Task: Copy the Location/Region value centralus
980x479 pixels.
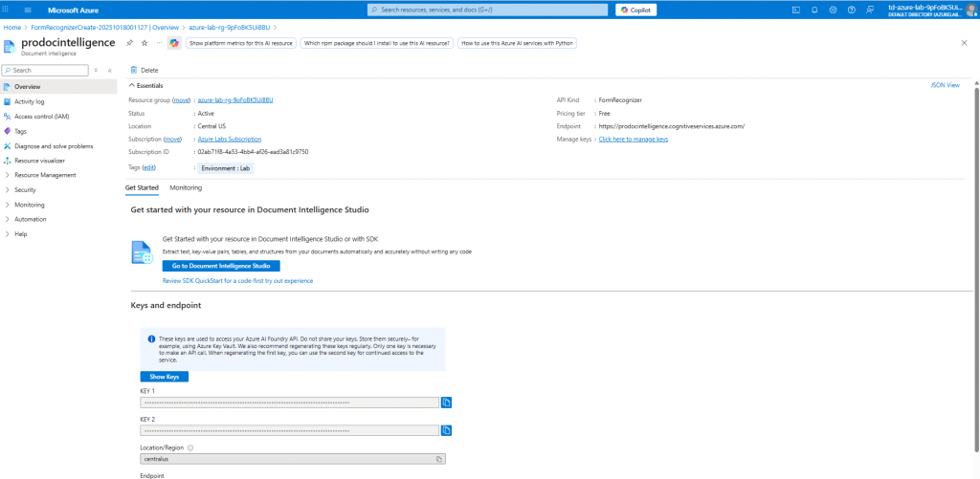Action: 439,459
